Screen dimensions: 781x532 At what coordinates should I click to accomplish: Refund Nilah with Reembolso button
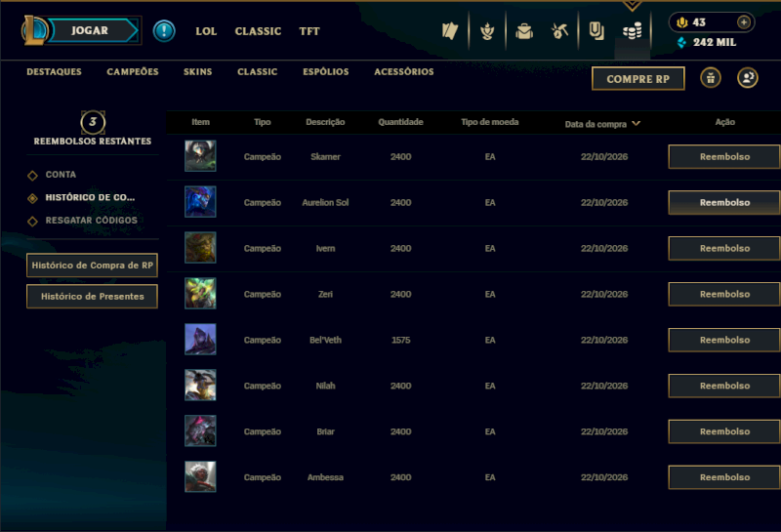[724, 386]
